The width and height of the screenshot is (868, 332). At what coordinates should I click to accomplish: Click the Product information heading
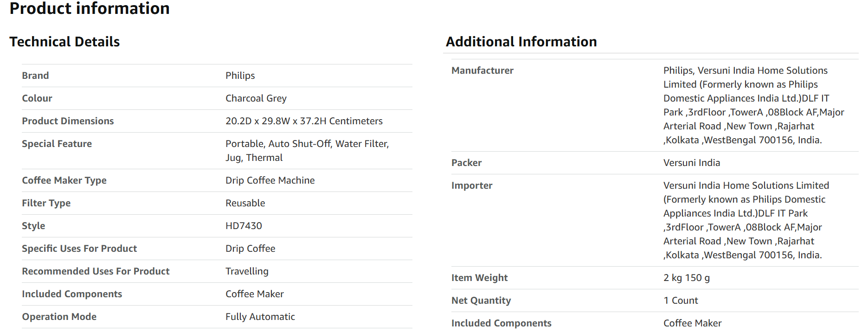pyautogui.click(x=90, y=8)
